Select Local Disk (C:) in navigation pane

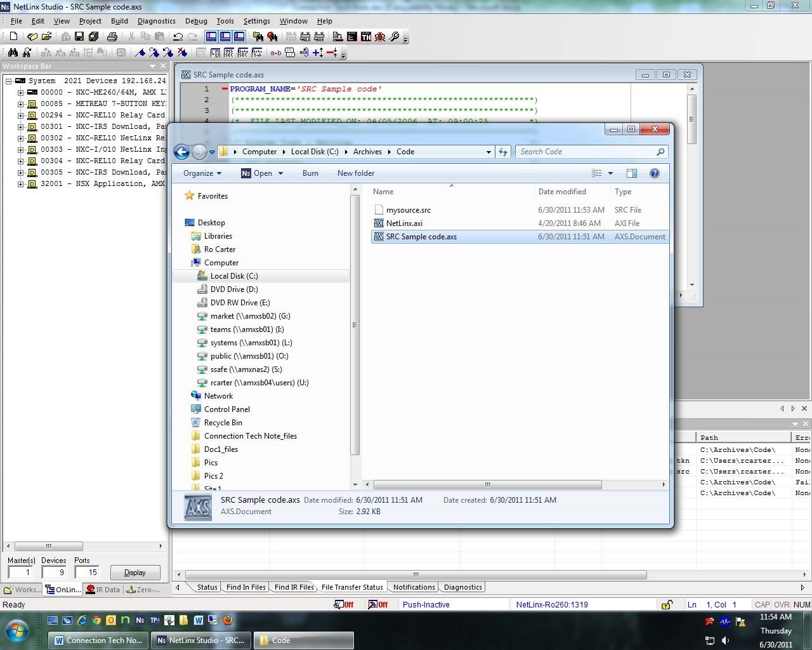point(234,276)
